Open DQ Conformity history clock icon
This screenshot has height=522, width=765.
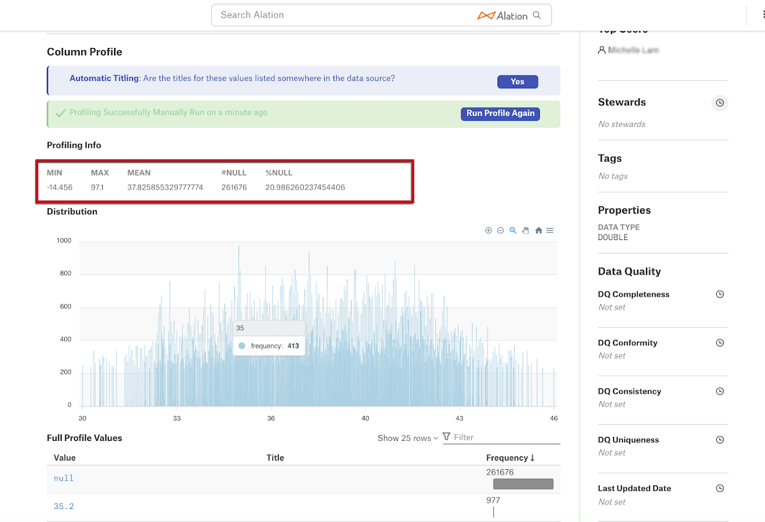click(x=720, y=343)
